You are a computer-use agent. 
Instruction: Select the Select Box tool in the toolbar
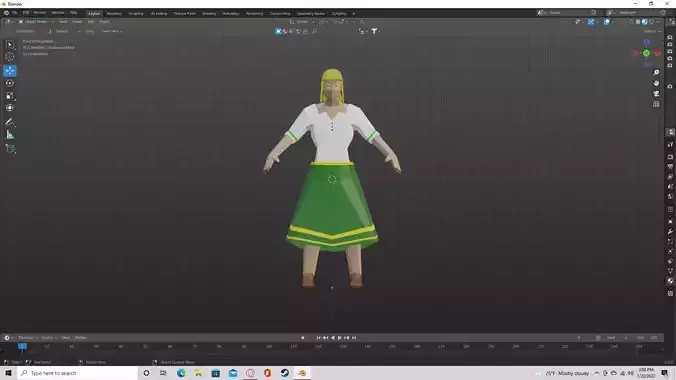pyautogui.click(x=10, y=44)
